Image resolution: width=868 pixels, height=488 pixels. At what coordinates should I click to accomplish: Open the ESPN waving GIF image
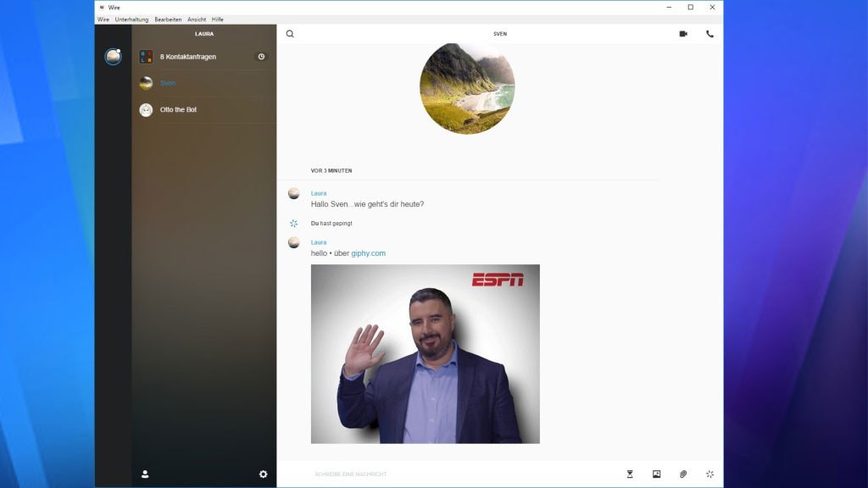pyautogui.click(x=425, y=353)
